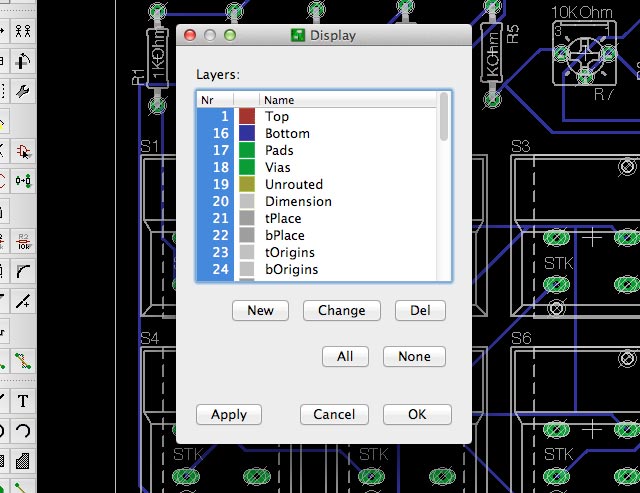Select the Add part tool
The height and width of the screenshot is (493, 640).
(22, 151)
